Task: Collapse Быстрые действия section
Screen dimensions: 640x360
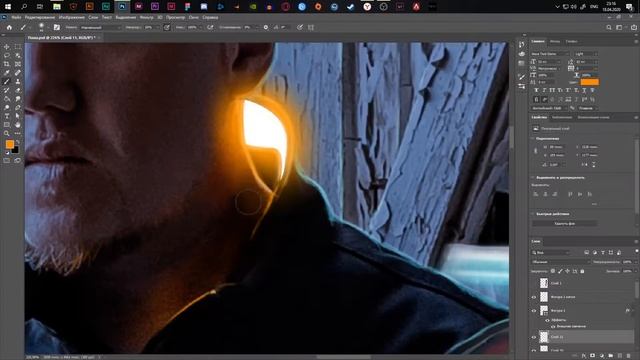Action: coord(533,214)
